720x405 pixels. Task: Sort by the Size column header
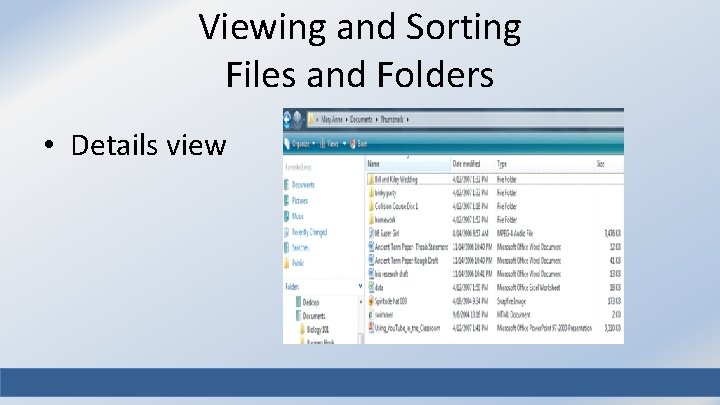(x=600, y=163)
